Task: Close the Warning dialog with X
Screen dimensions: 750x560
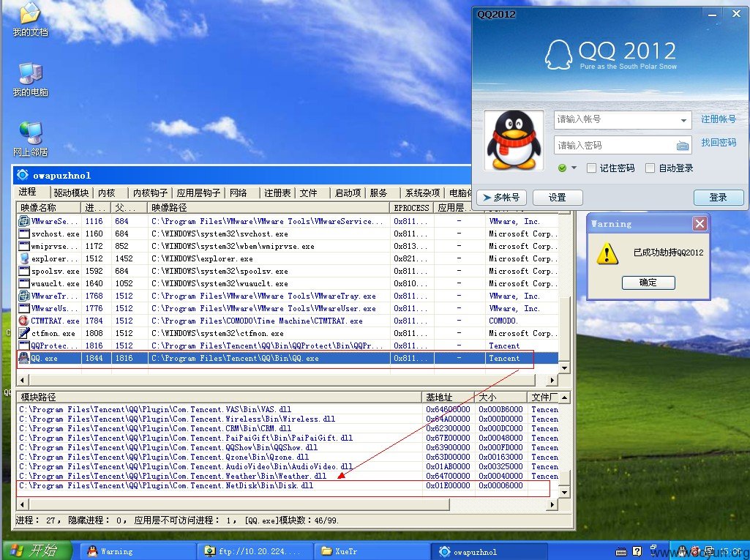Action: 700,223
